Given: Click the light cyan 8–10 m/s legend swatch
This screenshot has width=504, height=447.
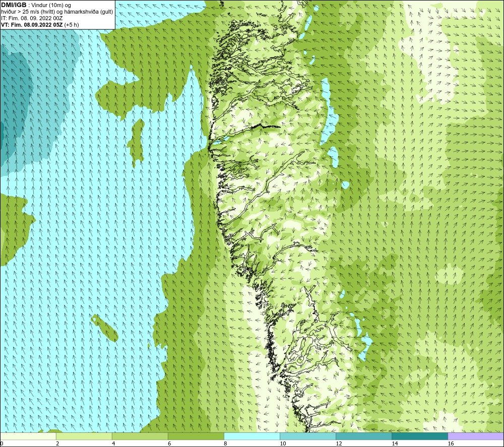Looking at the screenshot, I should 252,436.
